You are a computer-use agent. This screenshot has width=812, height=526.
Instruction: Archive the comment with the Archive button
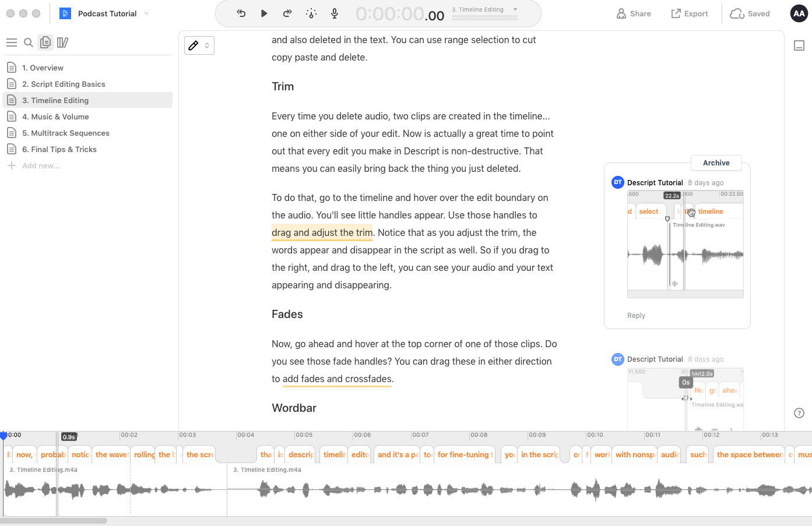tap(716, 163)
